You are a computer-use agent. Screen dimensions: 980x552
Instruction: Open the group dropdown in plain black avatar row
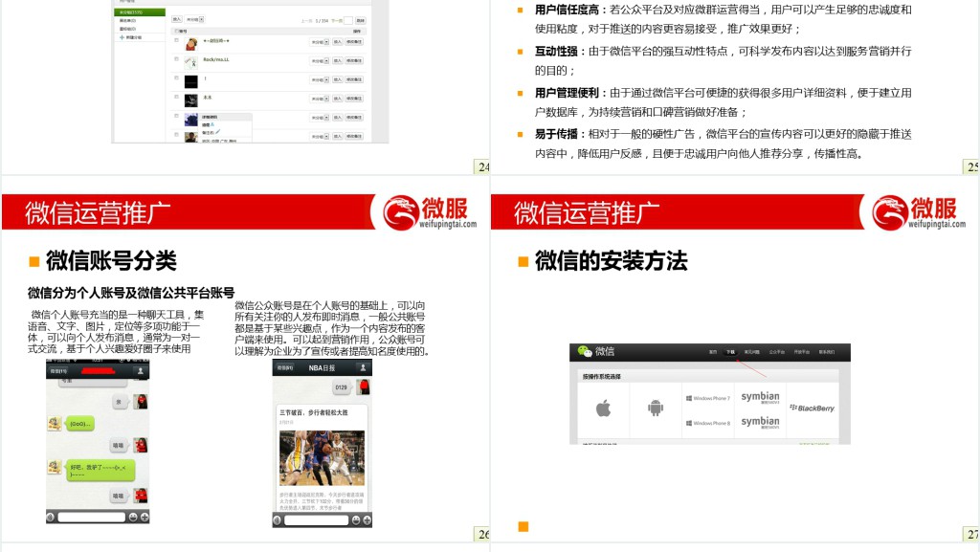coord(320,80)
